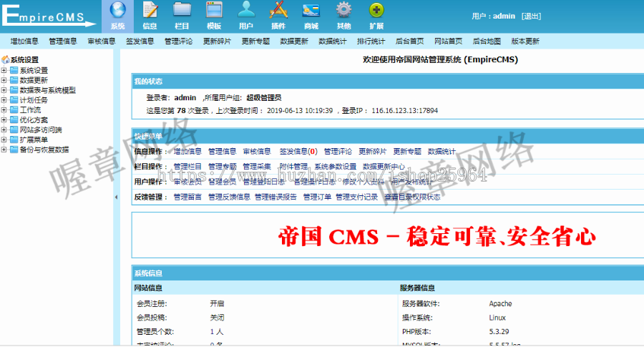Image resolution: width=644 pixels, height=347 pixels.
Task: Click quick-menu link 附件管理
Action: pos(293,167)
